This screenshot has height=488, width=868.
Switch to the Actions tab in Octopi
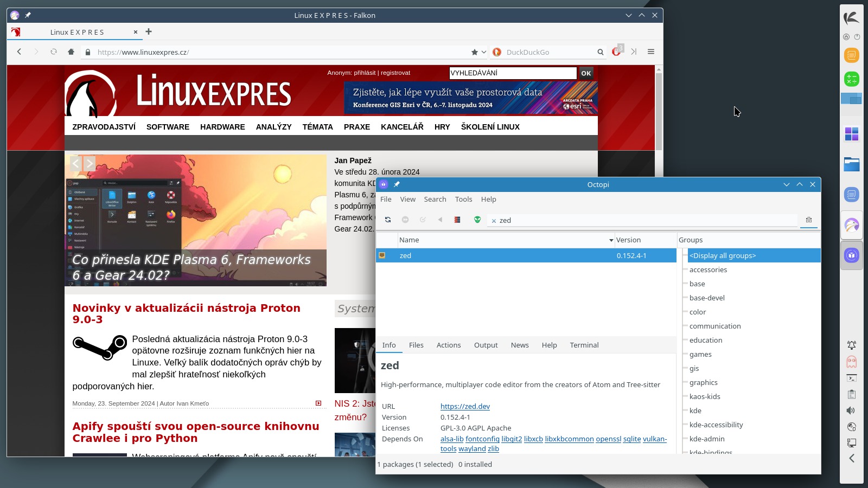[449, 345]
